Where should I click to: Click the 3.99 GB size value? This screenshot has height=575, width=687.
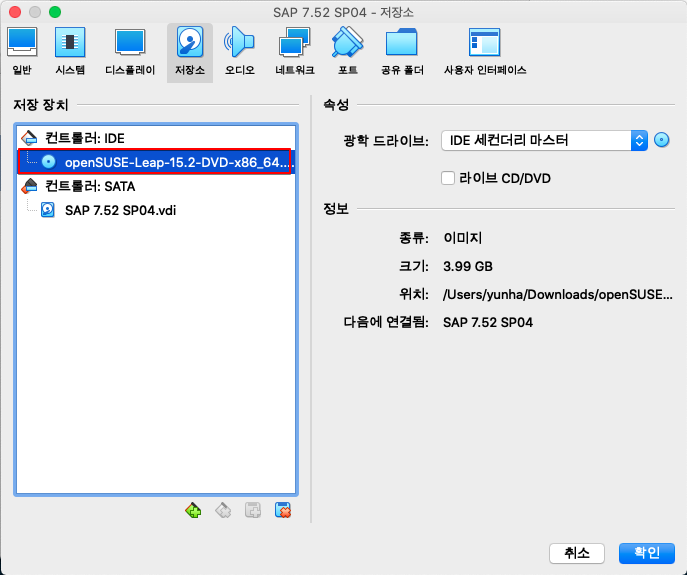tap(467, 266)
